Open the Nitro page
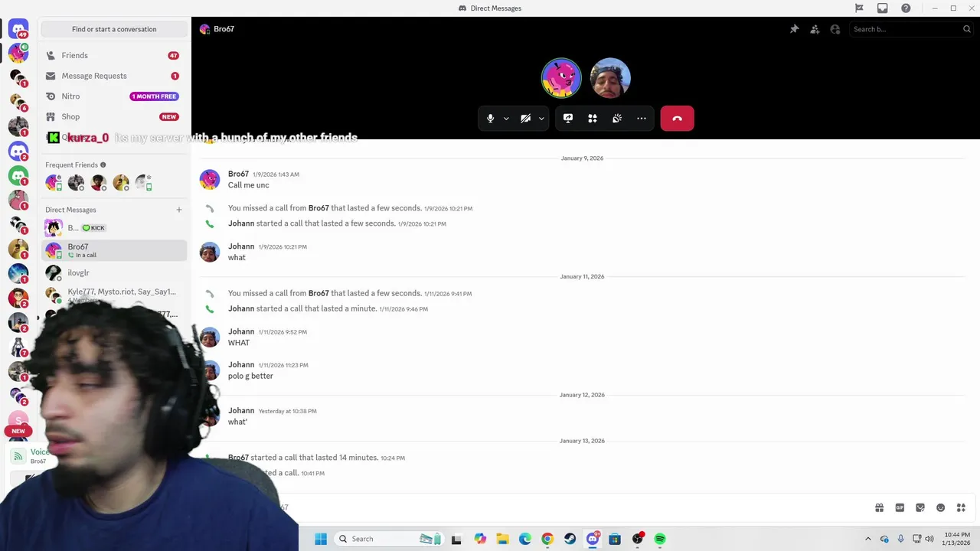Image resolution: width=980 pixels, height=551 pixels. [114, 96]
